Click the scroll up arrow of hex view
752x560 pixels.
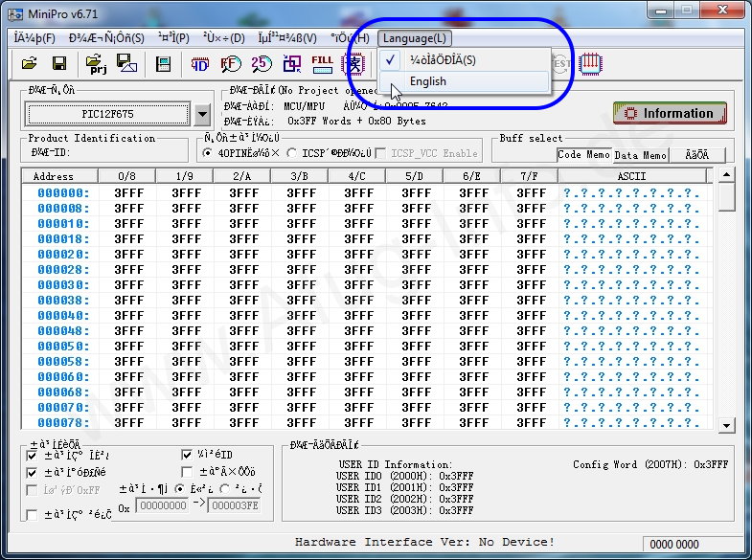726,175
